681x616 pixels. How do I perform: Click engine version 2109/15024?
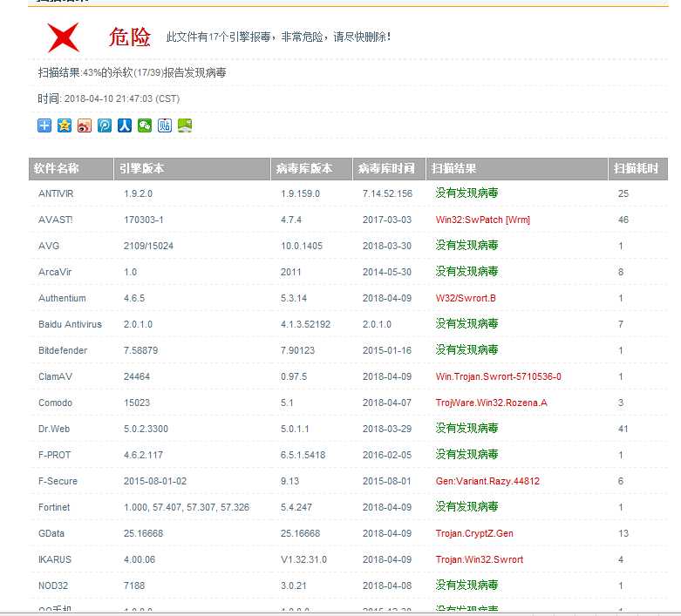(148, 246)
